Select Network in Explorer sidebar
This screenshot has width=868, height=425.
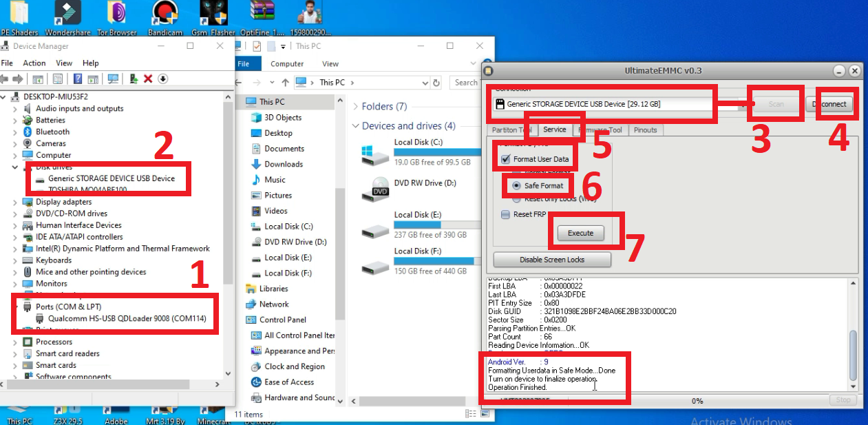[x=274, y=304]
